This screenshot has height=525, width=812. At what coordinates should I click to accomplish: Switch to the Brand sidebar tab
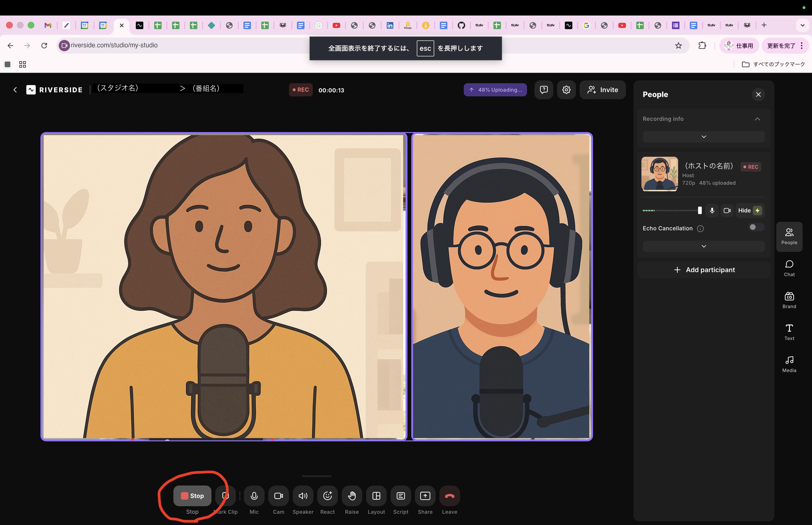(789, 300)
